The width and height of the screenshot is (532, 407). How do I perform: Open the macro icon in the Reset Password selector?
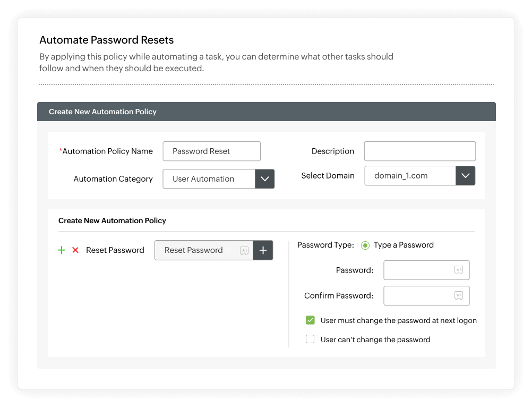[245, 250]
